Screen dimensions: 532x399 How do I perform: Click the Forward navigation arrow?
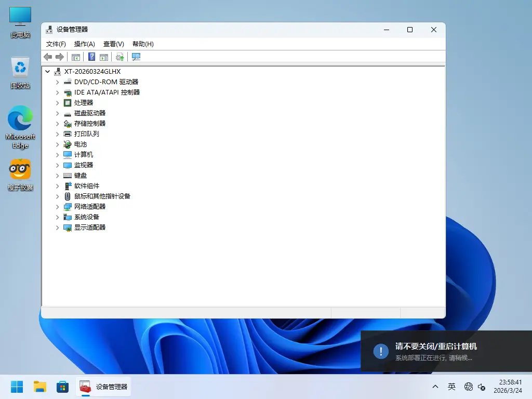click(60, 57)
